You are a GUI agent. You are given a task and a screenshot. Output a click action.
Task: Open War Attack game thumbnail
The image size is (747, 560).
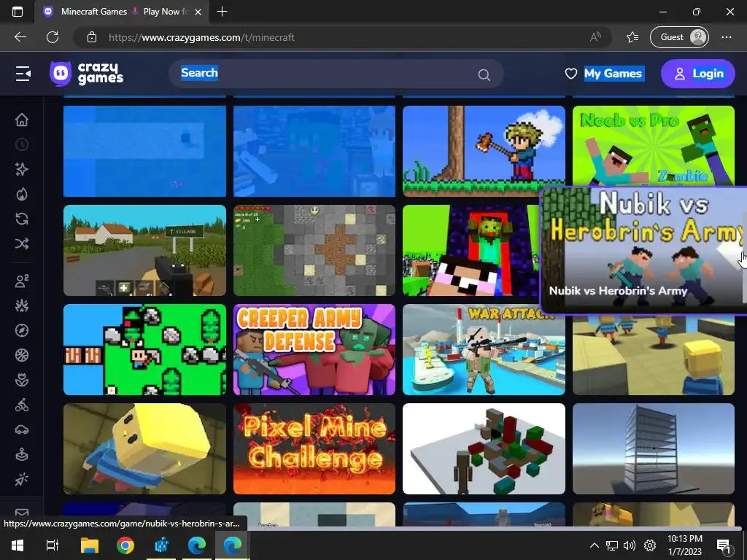tap(484, 355)
